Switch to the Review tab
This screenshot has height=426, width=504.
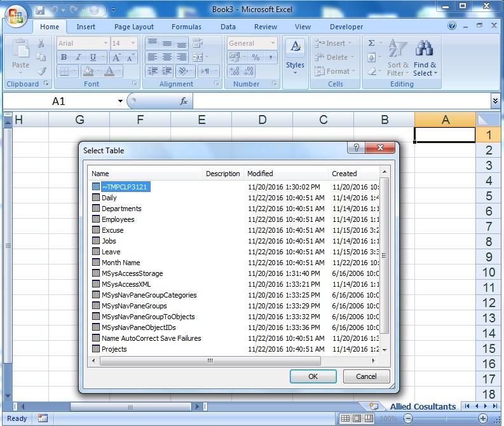pos(266,27)
